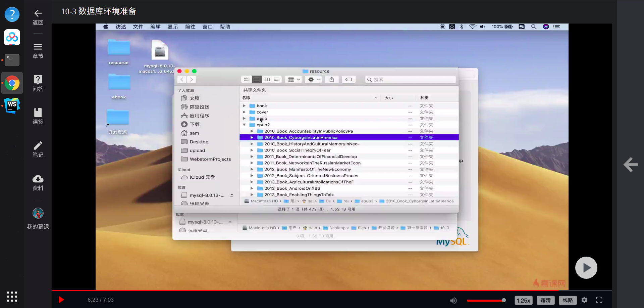The width and height of the screenshot is (644, 308).
Task: Open the app grid launcher icon
Action: (x=12, y=297)
